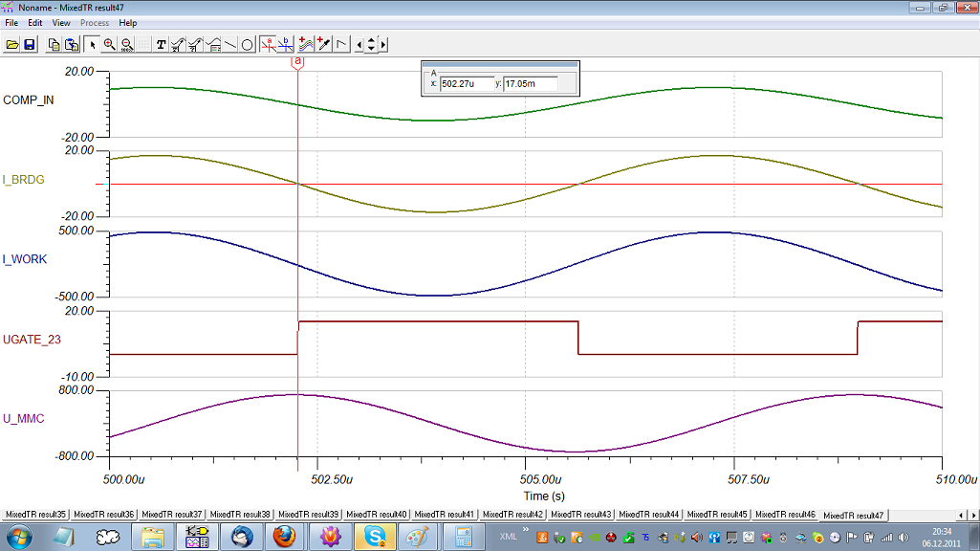Toggle the grid display icon

click(143, 44)
